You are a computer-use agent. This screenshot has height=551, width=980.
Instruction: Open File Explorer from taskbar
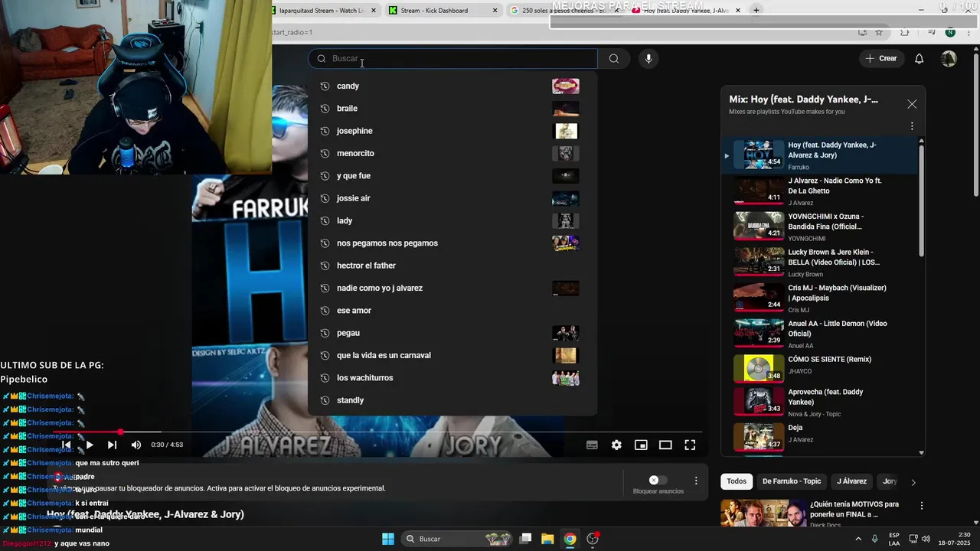[x=547, y=539]
